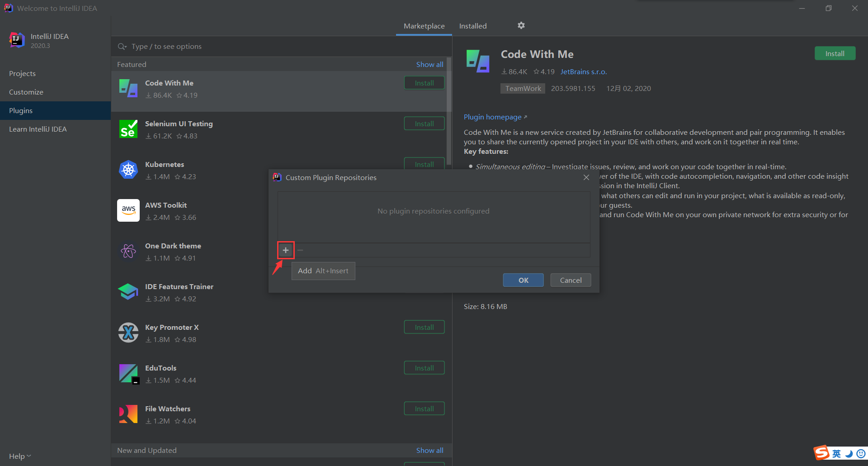The width and height of the screenshot is (868, 466).
Task: Click the File Watchers plugin icon
Action: pos(128,414)
